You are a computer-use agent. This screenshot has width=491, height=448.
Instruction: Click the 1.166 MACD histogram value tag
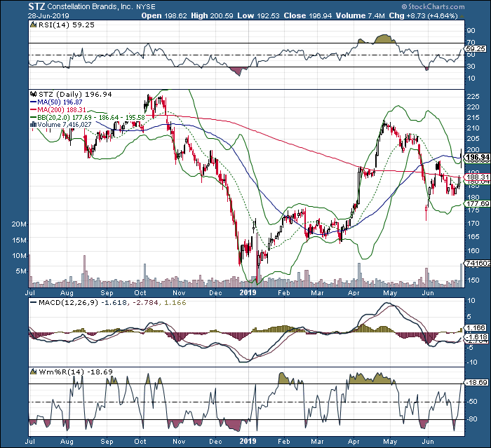(476, 328)
